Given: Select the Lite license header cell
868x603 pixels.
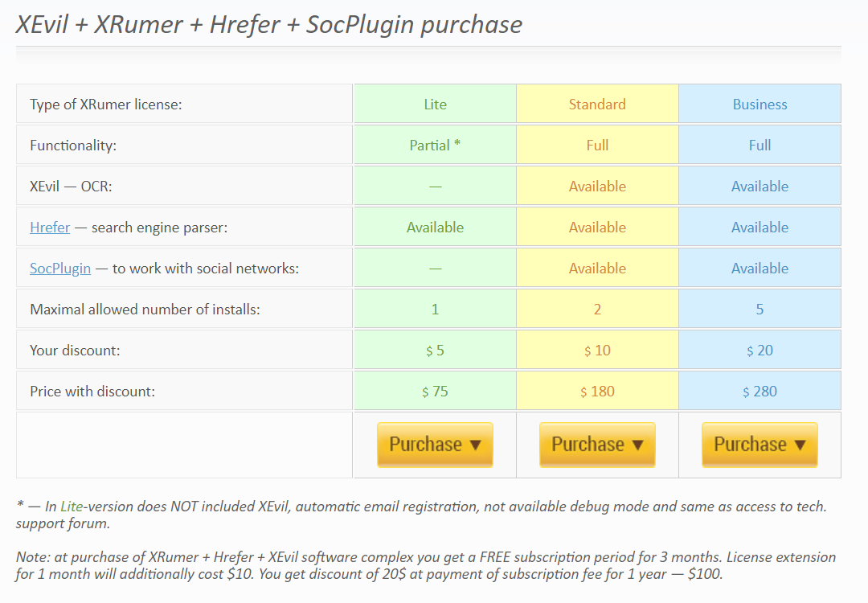Looking at the screenshot, I should (x=435, y=104).
